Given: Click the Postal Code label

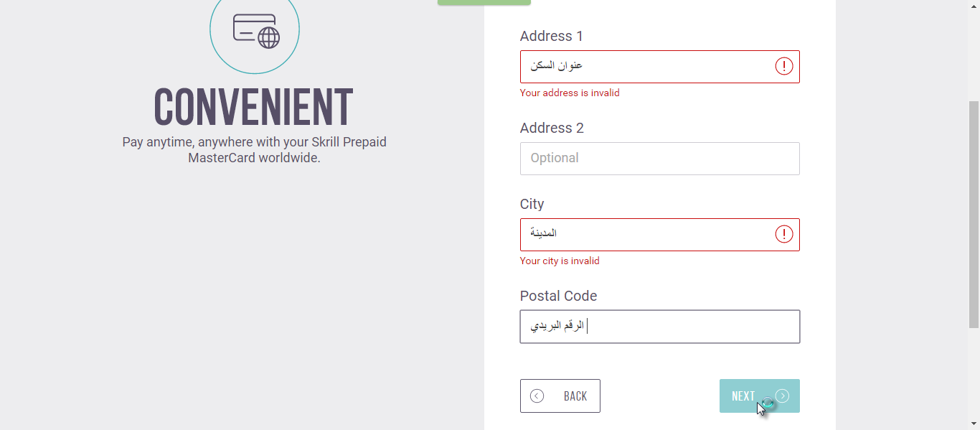Looking at the screenshot, I should click(558, 296).
